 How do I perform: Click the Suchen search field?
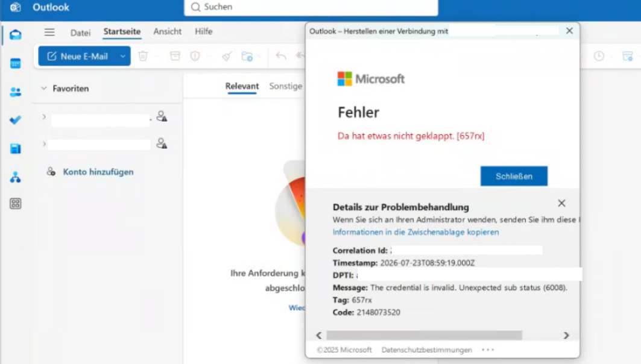[311, 7]
